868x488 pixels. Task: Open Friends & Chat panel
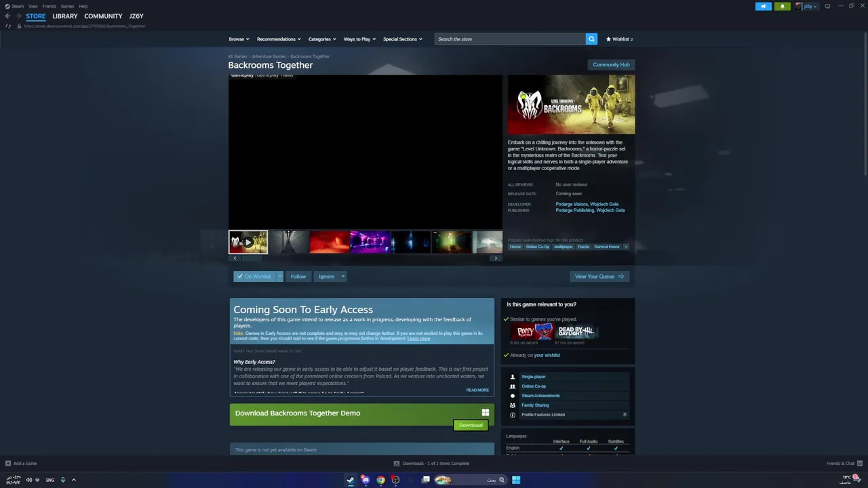844,464
